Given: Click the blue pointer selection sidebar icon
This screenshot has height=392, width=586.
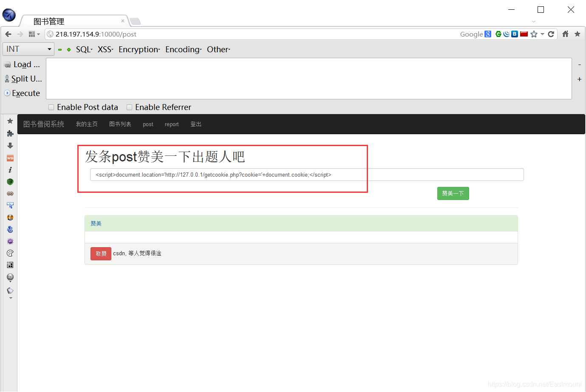Looking at the screenshot, I should [x=10, y=206].
